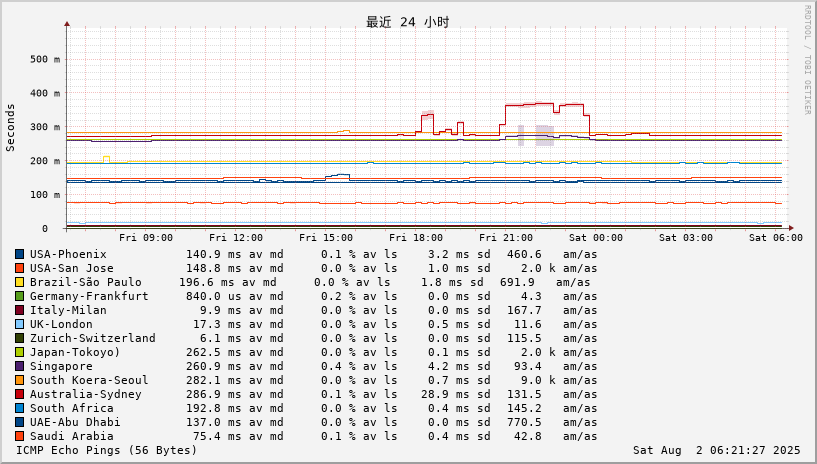
Task: Click the Fri 15:00 time axis label
Action: 326,237
